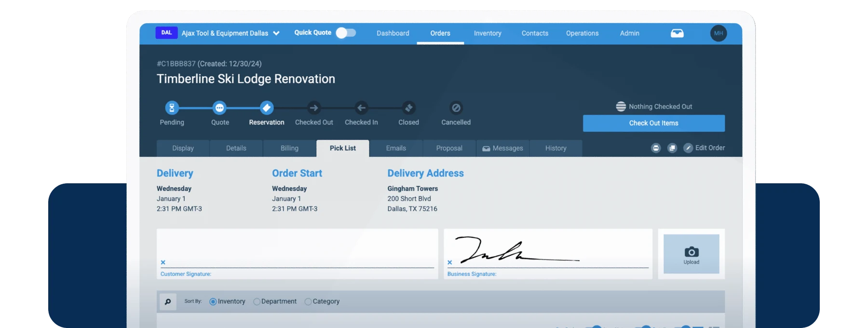Click the Check Out Items button

tap(654, 123)
